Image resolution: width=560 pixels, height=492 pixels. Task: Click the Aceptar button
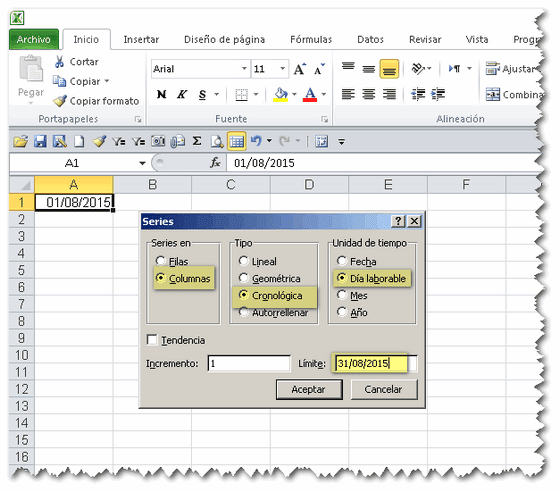(309, 389)
